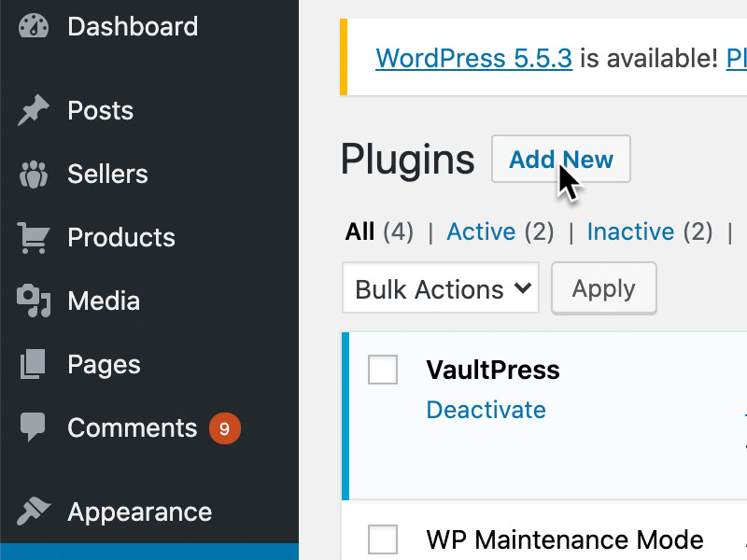Click the WP Maintenance Mode plugin name

565,539
